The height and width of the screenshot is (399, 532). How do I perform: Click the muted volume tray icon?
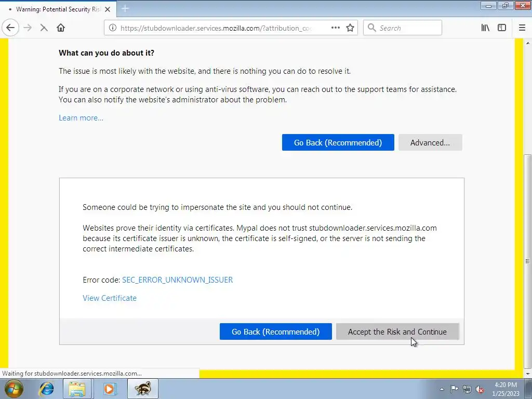(x=480, y=389)
